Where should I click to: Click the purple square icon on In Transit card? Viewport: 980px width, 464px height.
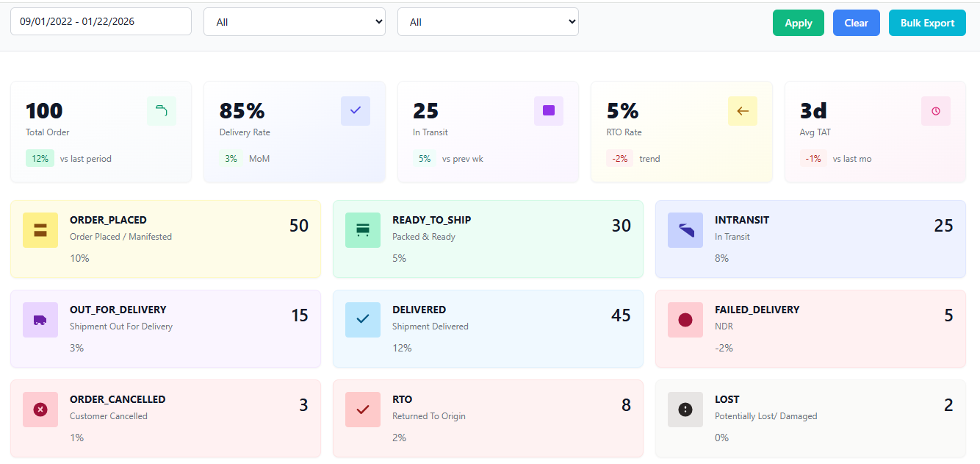coord(549,111)
